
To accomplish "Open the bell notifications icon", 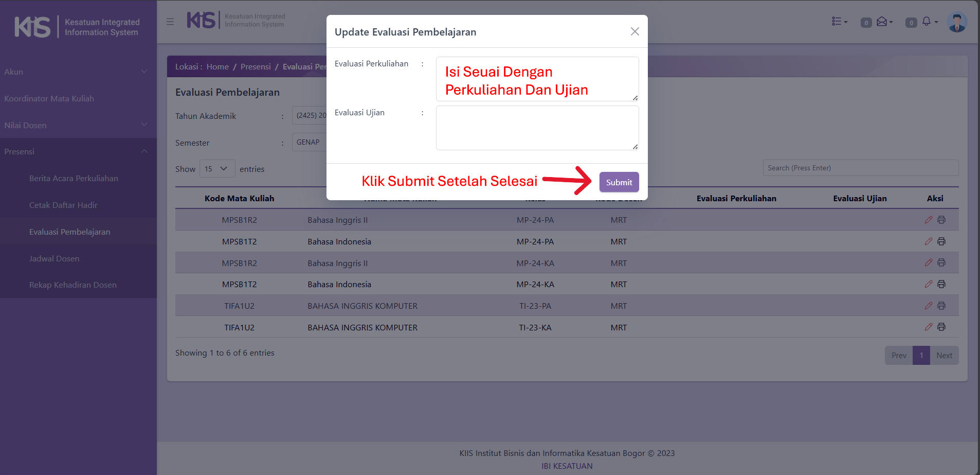I will (x=927, y=22).
